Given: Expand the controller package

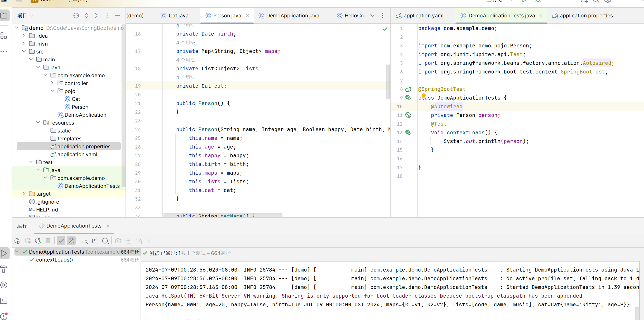Looking at the screenshot, I should 52,83.
